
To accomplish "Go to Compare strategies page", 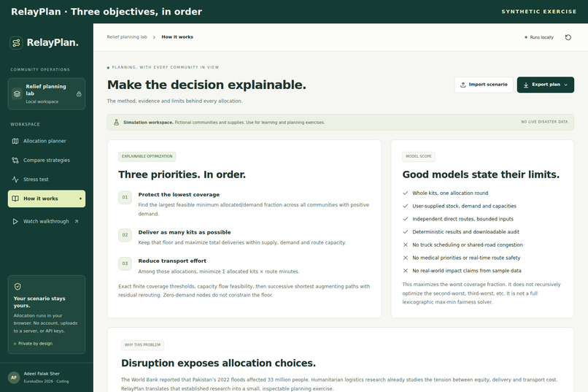I will 47,160.
